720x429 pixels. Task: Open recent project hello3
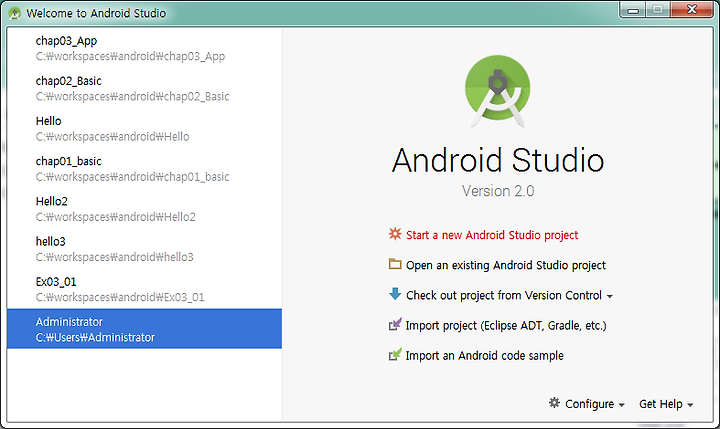click(x=144, y=249)
